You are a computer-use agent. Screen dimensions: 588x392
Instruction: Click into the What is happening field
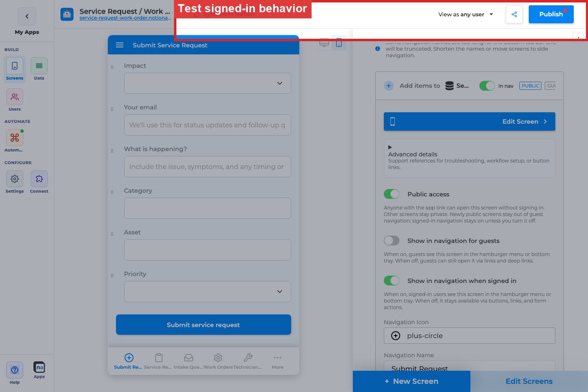(207, 167)
